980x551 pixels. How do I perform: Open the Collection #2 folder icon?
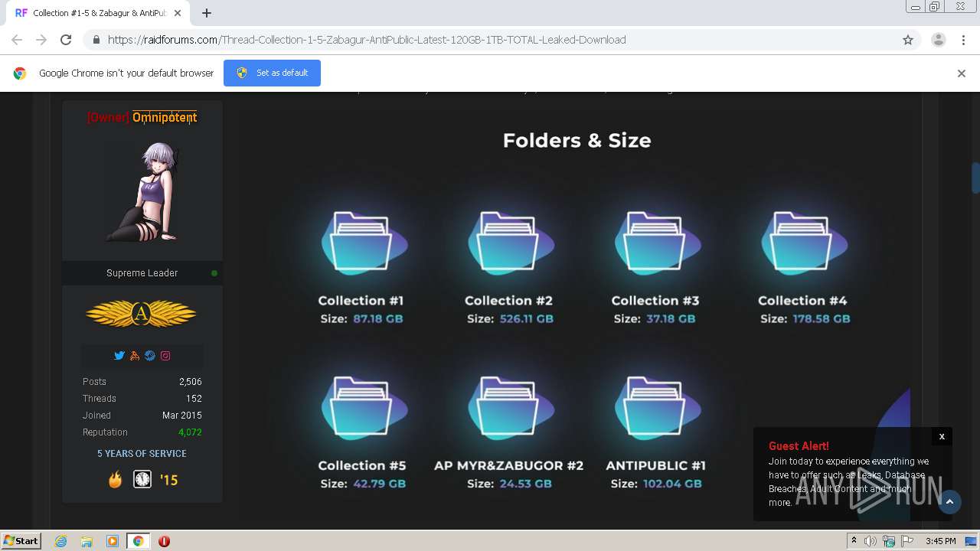point(510,242)
